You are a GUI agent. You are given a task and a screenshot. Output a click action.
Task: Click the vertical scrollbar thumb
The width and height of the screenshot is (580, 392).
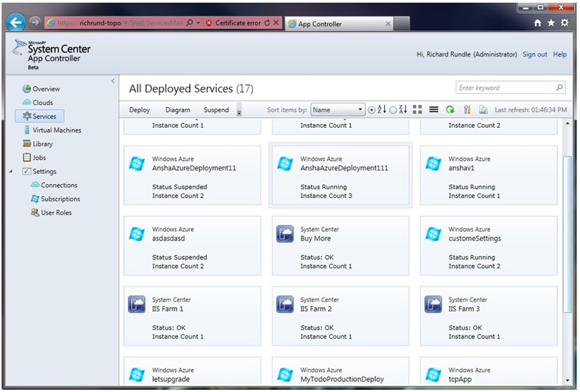click(x=568, y=234)
